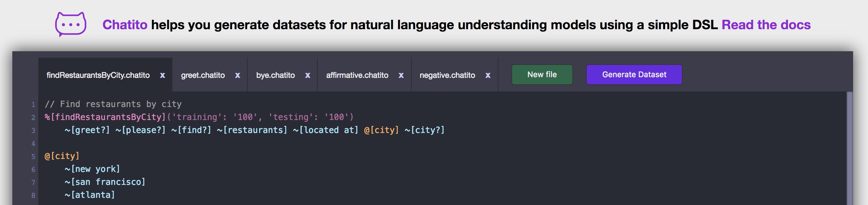Close the negative.chatito tab
868x205 pixels.
pyautogui.click(x=487, y=75)
